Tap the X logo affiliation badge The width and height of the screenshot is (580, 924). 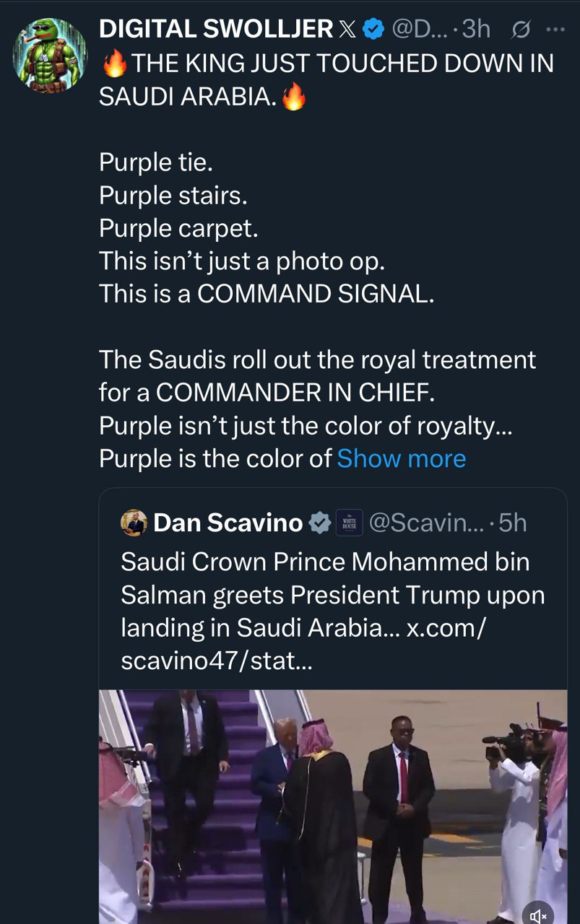coord(347,29)
